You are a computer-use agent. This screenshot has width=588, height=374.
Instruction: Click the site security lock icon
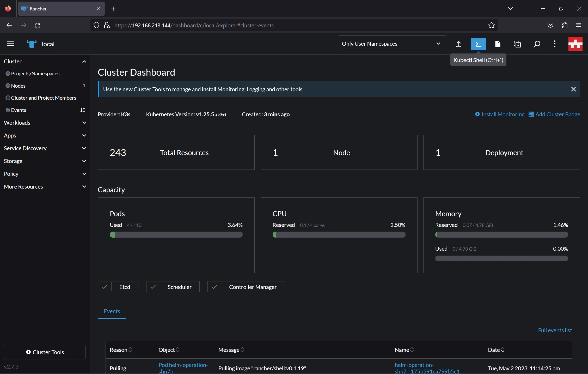(x=107, y=25)
